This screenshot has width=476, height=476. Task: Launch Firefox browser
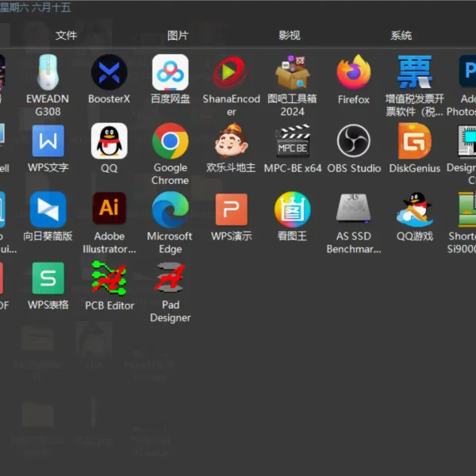pos(354,72)
